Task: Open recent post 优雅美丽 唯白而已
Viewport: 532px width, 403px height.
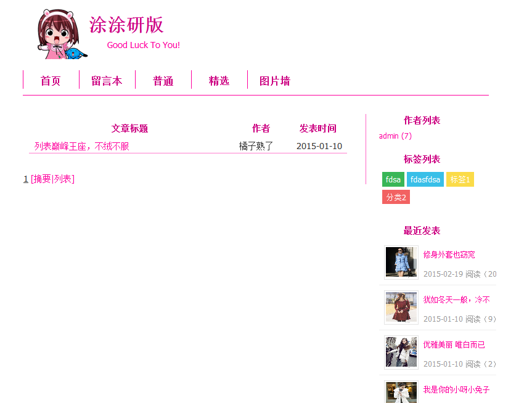Action: 454,345
